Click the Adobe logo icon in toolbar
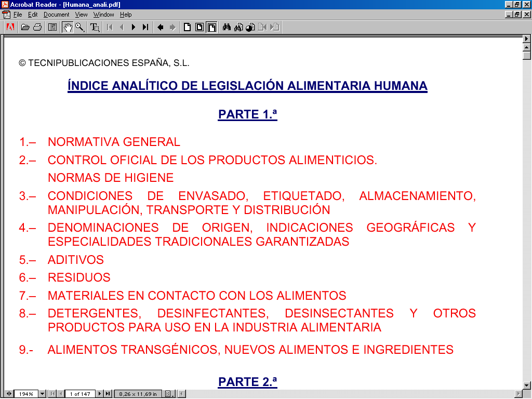532x399 pixels. [x=10, y=27]
